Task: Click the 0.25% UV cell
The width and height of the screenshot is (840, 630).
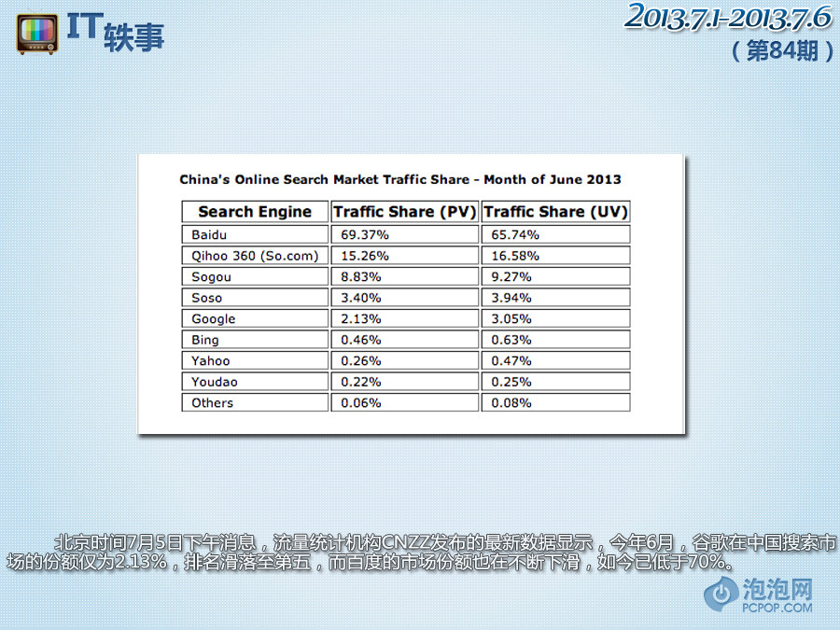Action: coord(555,382)
